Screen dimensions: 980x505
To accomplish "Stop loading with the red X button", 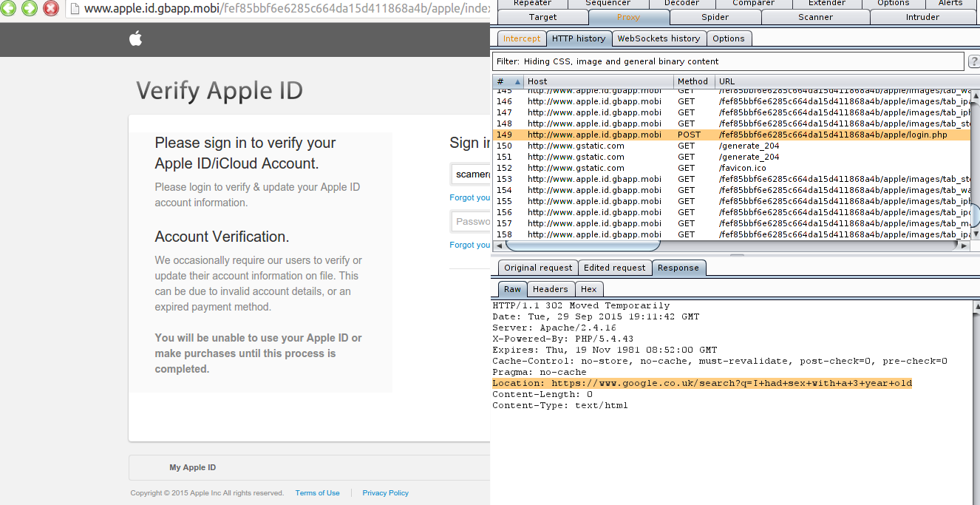I will click(50, 9).
